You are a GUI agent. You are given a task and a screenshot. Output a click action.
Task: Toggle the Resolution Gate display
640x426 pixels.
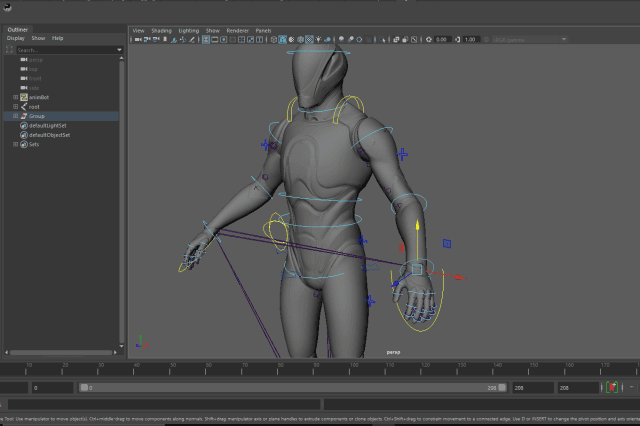pos(223,40)
